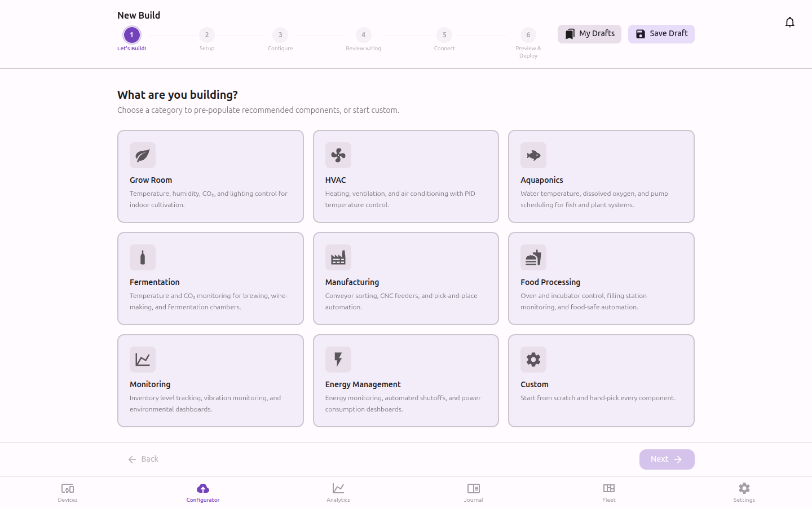Viewport: 812px width, 508px height.
Task: Click 'Start from scratch and hand-pick every component.'
Action: [x=598, y=398]
